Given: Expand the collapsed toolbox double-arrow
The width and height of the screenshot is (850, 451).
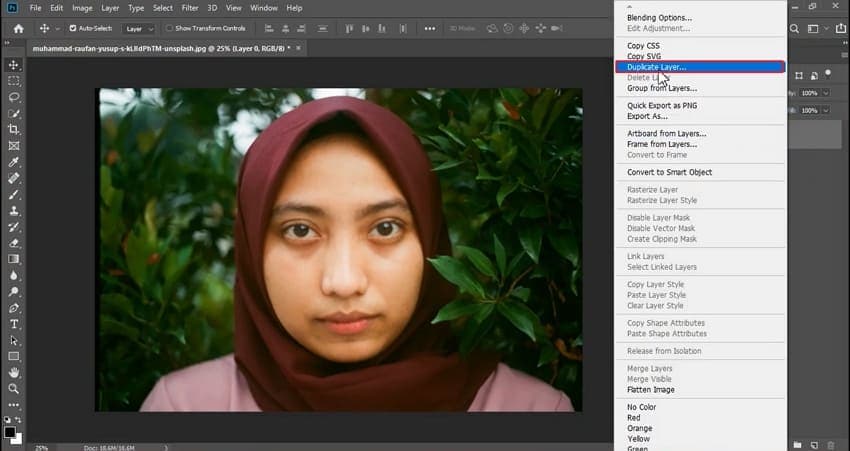Looking at the screenshot, I should (x=7, y=43).
